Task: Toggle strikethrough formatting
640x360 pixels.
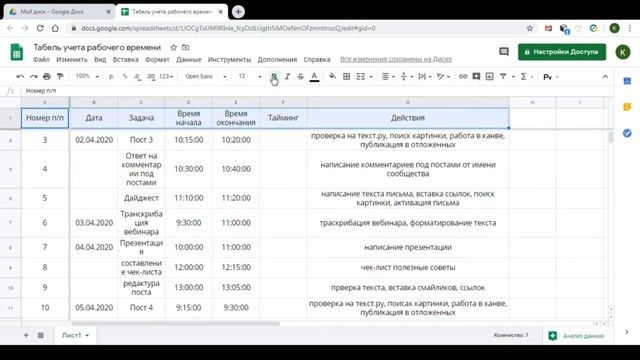Action: pyautogui.click(x=300, y=76)
